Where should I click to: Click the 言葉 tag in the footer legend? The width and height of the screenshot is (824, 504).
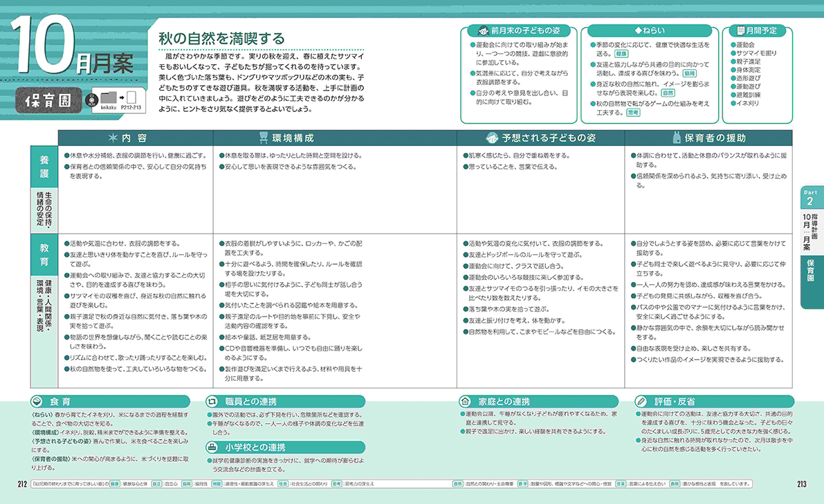pyautogui.click(x=621, y=484)
